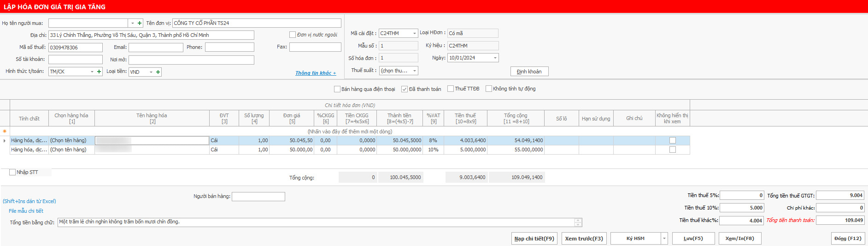Viewport: 868px width, 246px height.
Task: Click scroll arrows in Tổng tiền bằng chữ box
Action: (578, 222)
